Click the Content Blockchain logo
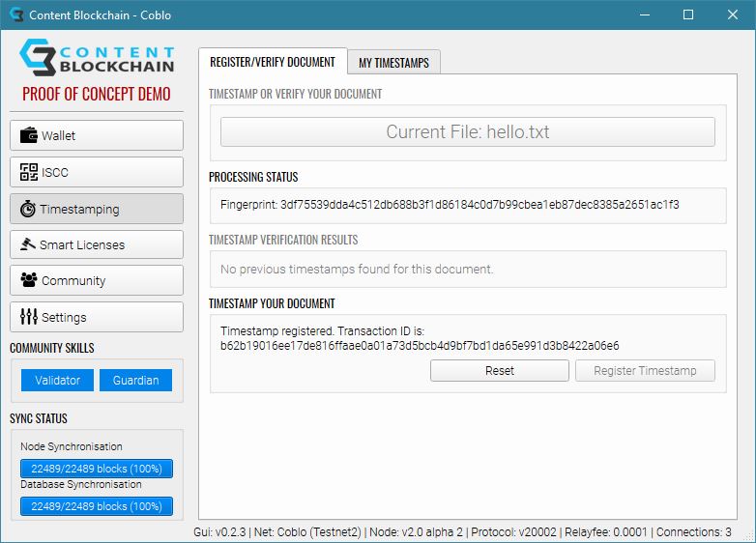This screenshot has height=543, width=756. 97,57
